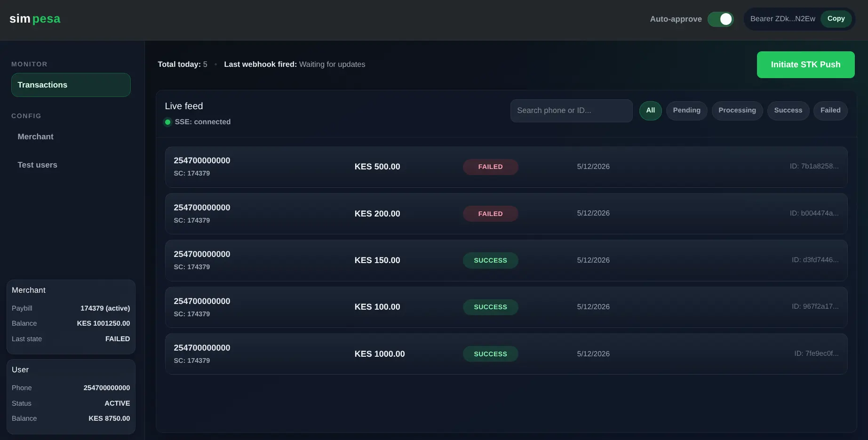Viewport: 868px width, 440px height.
Task: Select transaction ID 7b1a8258
Action: (x=814, y=166)
